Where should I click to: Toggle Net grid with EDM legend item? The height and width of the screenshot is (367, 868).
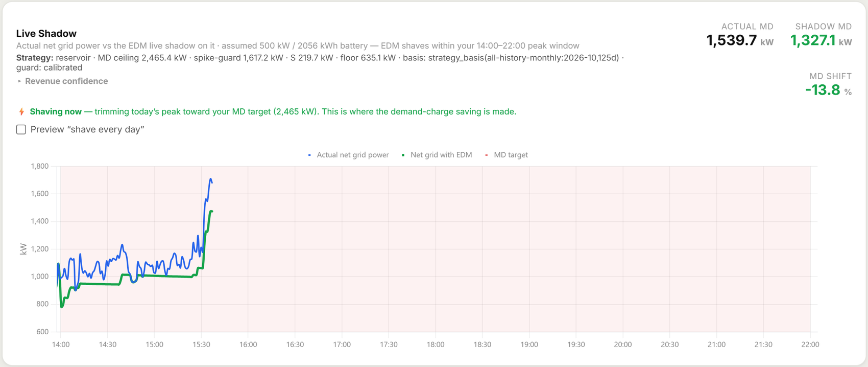point(437,155)
